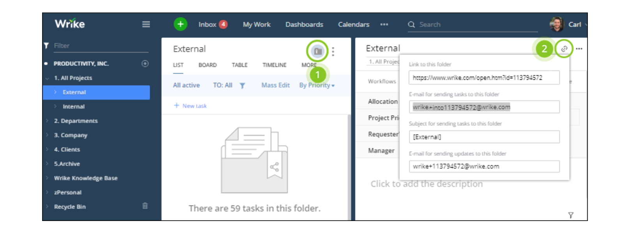Switch to the Board view tab
The width and height of the screenshot is (644, 235).
point(207,65)
